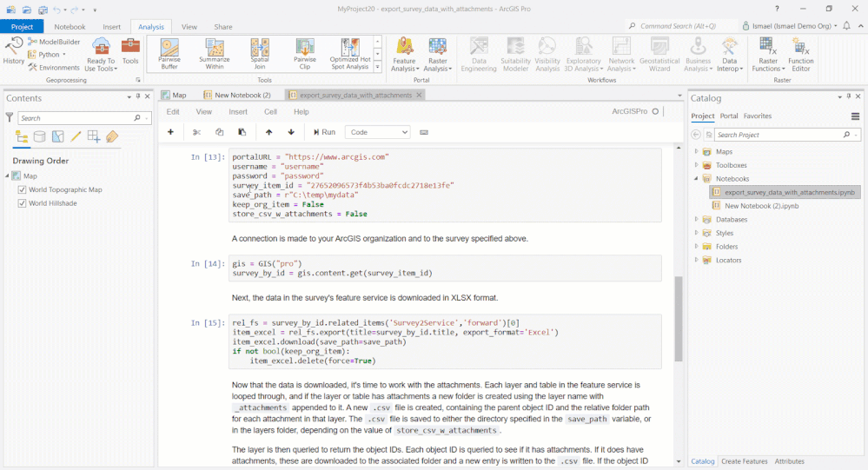Switch Catalog pane to Favorites
This screenshot has width=868, height=470.
point(758,116)
